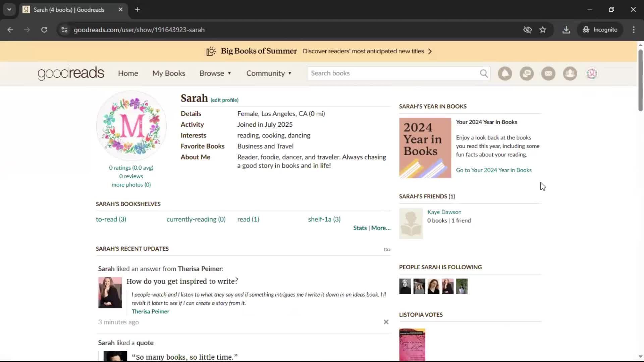Open the notifications bell icon

click(x=505, y=73)
